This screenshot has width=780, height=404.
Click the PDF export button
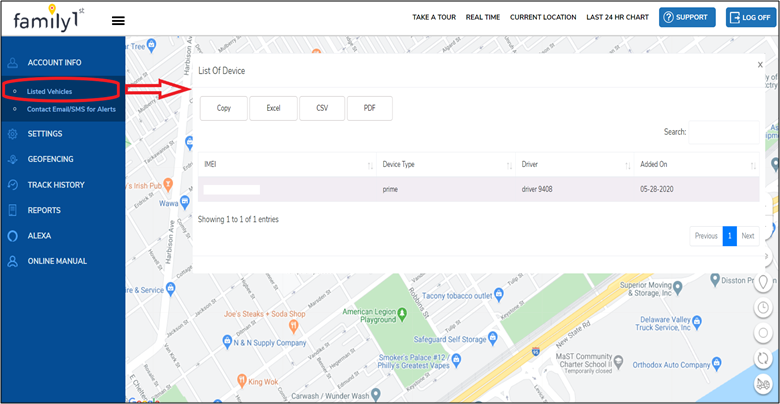370,108
